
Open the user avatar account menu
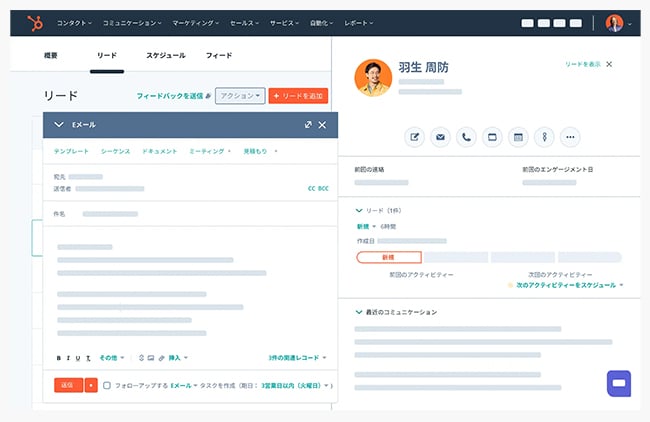click(618, 23)
